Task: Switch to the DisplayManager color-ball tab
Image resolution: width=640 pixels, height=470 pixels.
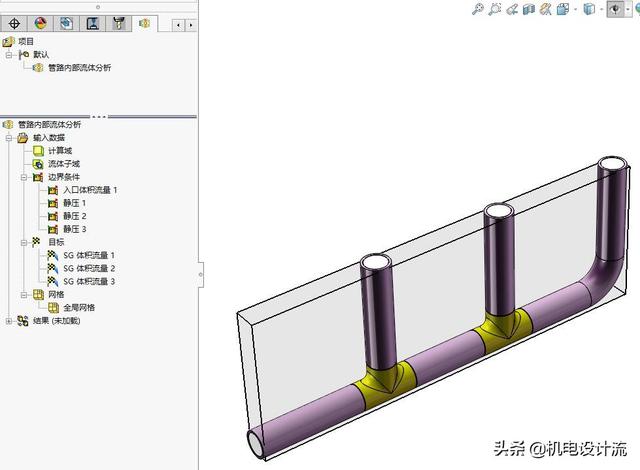Action: click(x=40, y=24)
